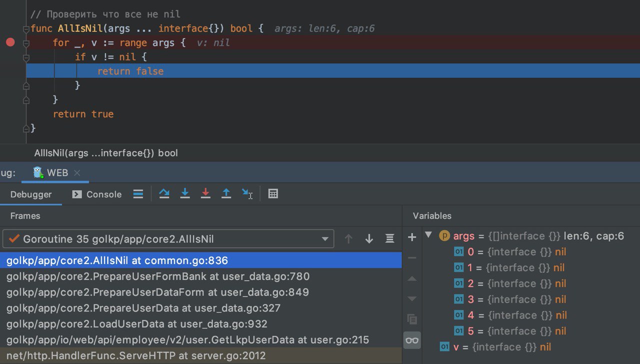This screenshot has width=640, height=364.
Task: Click the Show Execution Point icon beside Console
Action: coord(138,194)
